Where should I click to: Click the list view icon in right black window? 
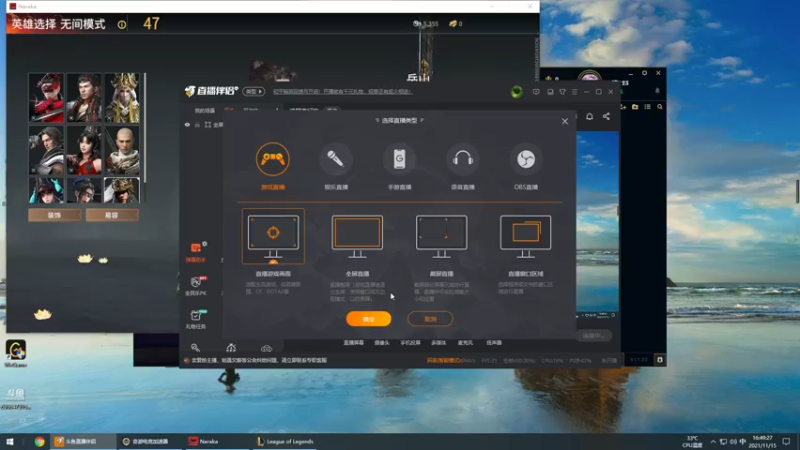[647, 107]
